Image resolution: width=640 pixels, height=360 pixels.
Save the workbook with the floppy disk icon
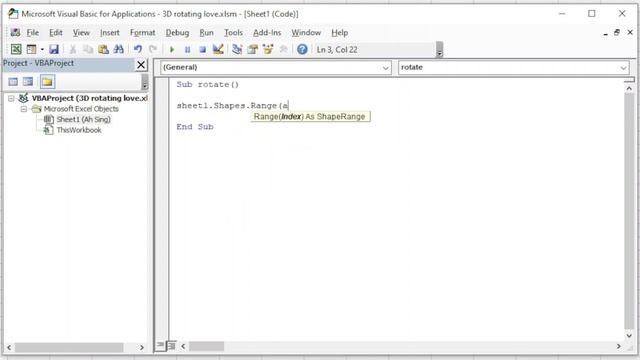[x=54, y=49]
